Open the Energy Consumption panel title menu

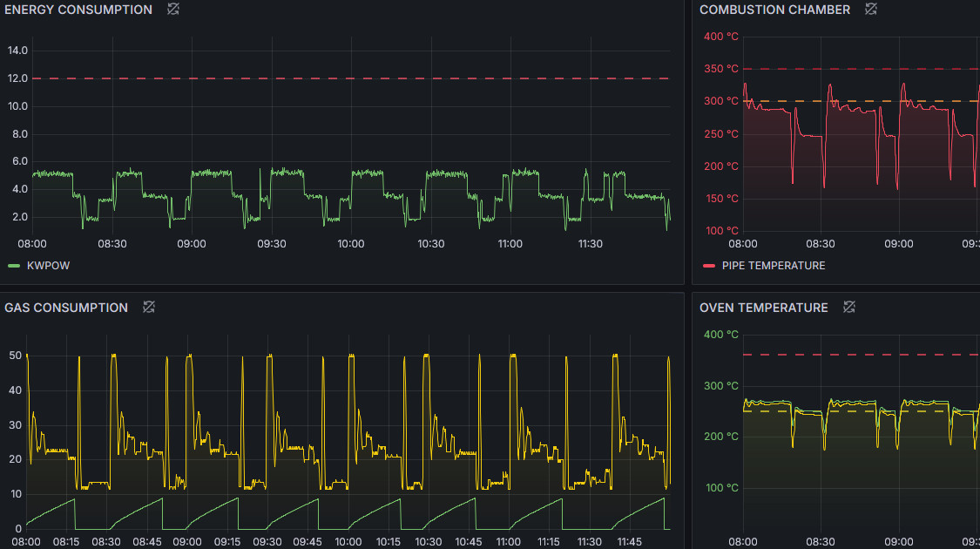point(78,10)
